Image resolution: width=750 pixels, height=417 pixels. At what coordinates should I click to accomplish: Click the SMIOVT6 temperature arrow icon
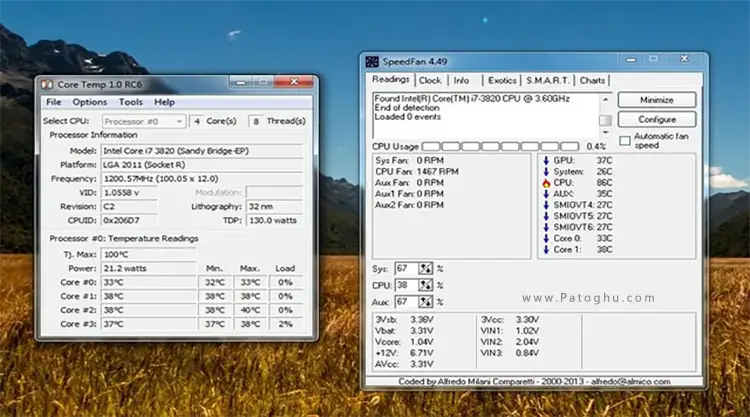tap(546, 227)
